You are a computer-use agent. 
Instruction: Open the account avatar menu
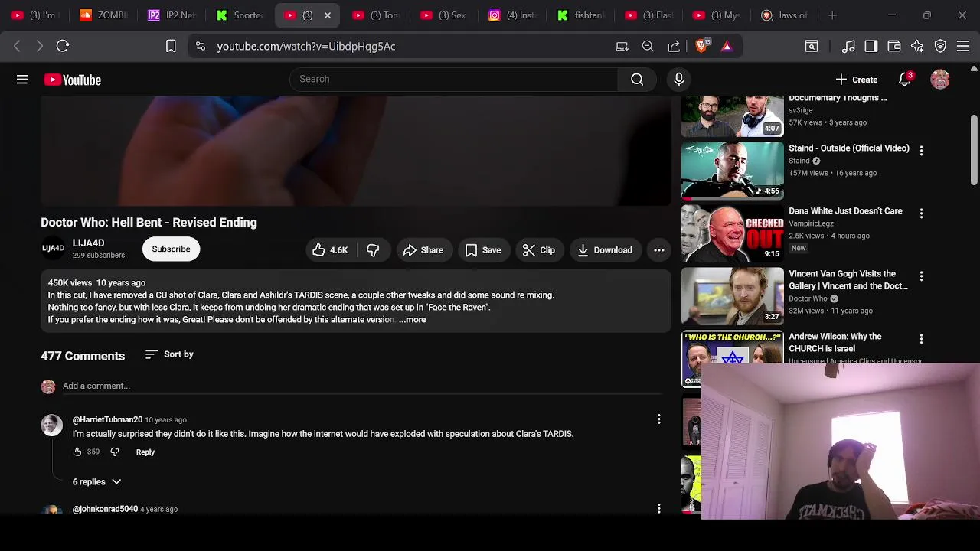940,80
